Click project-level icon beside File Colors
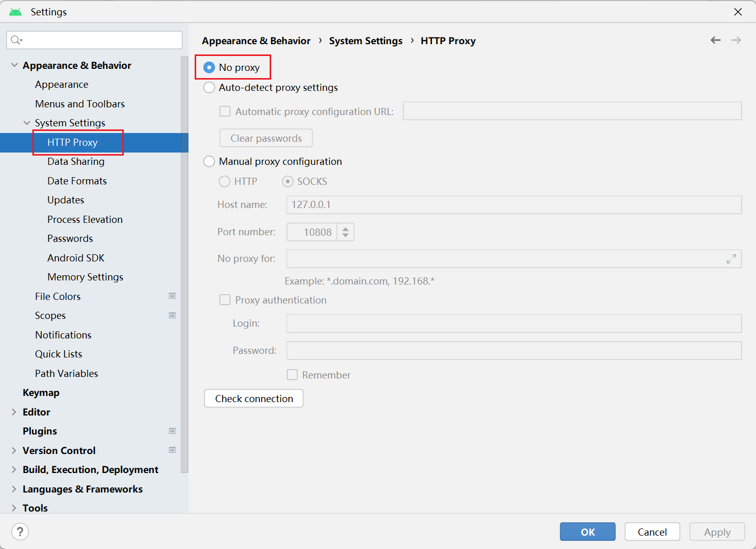This screenshot has height=549, width=756. tap(173, 296)
